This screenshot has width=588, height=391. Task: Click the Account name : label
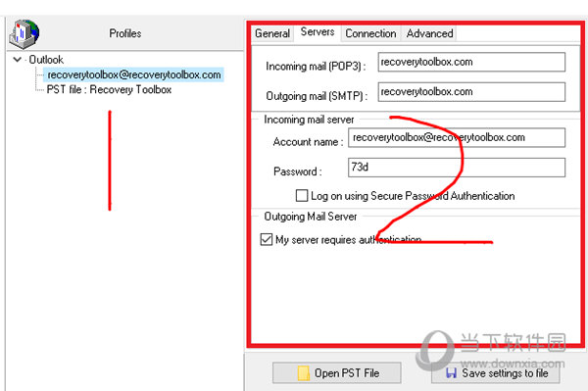308,142
